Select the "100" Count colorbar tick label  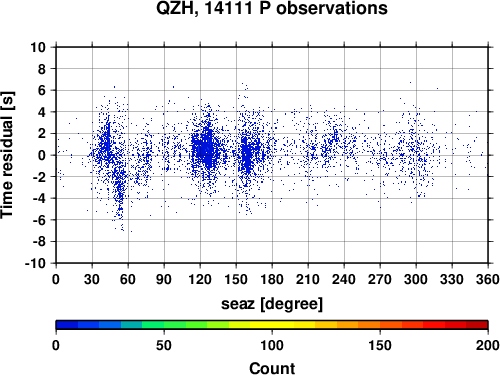[272, 345]
